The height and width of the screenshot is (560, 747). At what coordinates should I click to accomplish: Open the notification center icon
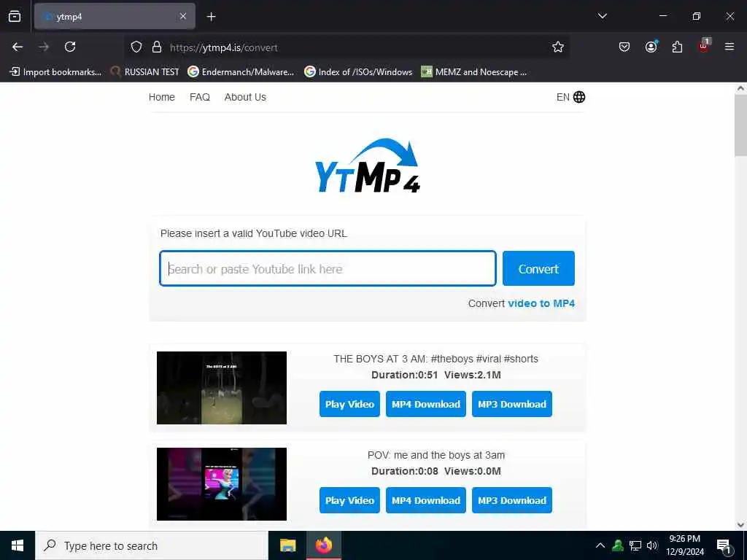click(x=724, y=545)
